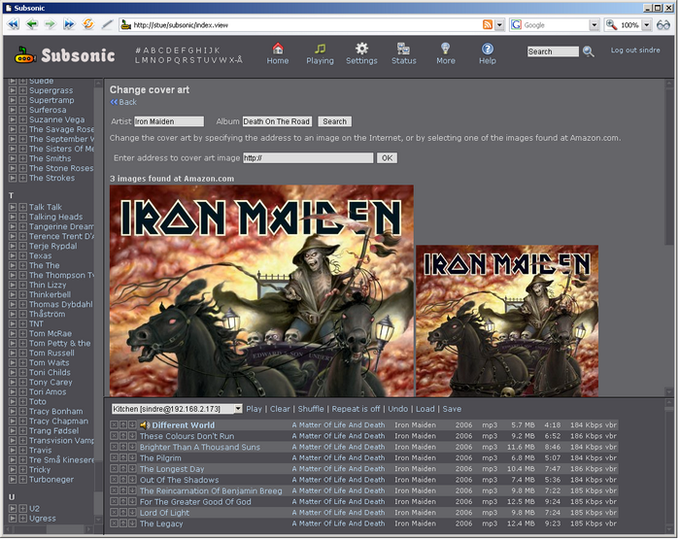This screenshot has height=540, width=680.
Task: Click OK next to cover art address
Action: (x=386, y=158)
